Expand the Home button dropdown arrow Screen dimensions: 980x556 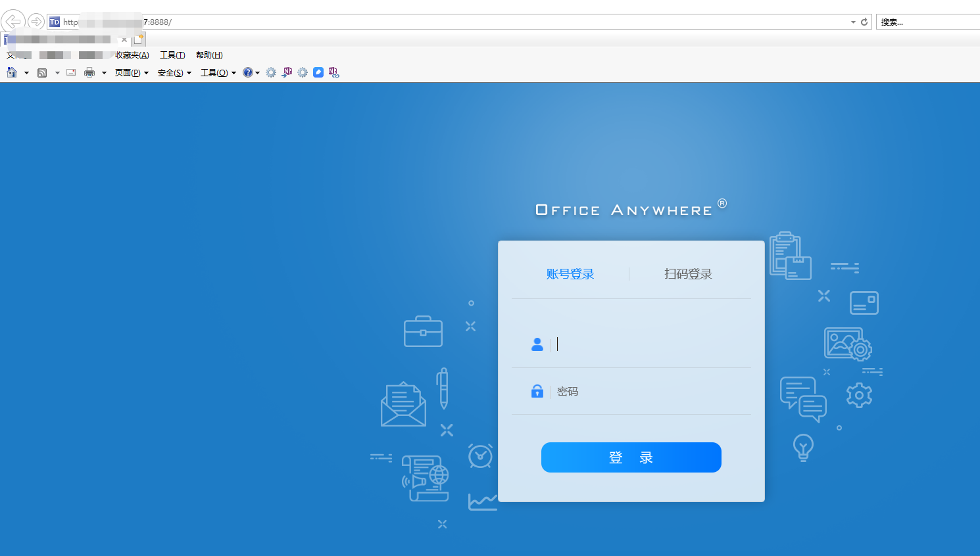pos(26,73)
